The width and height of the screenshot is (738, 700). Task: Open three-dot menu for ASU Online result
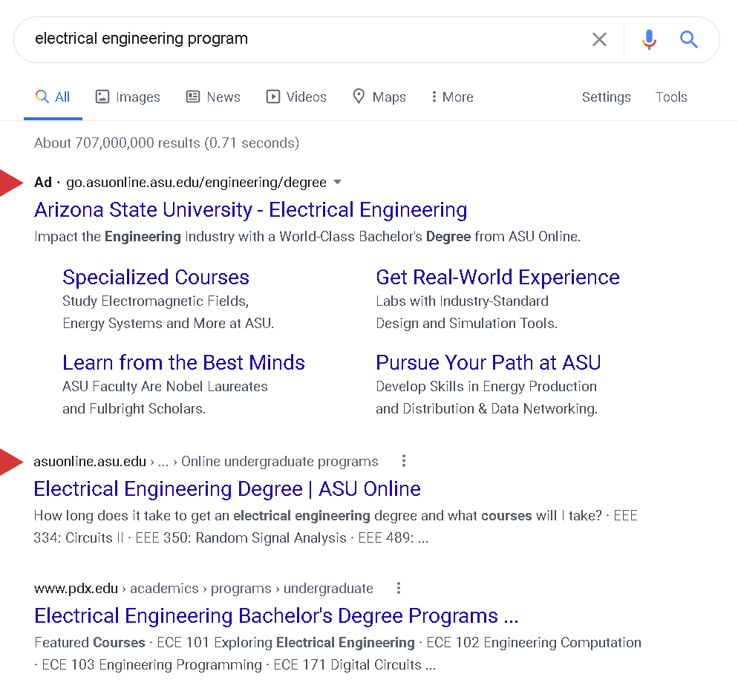(404, 461)
